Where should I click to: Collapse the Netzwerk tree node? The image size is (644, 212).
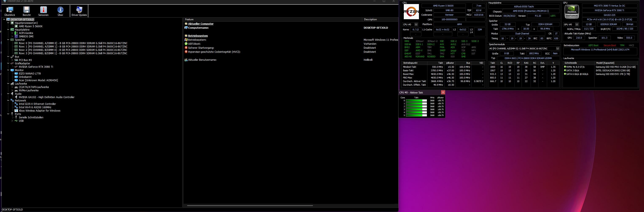tap(8, 101)
